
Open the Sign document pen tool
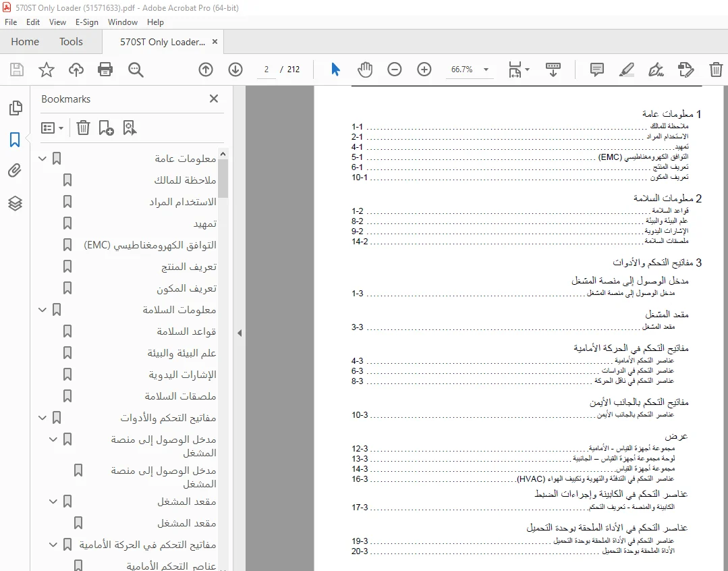pyautogui.click(x=656, y=70)
